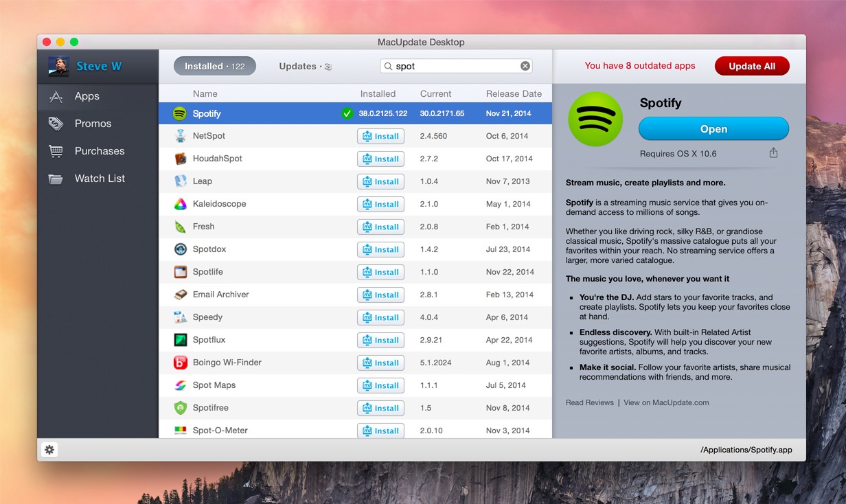The width and height of the screenshot is (846, 504).
Task: Click the NetSpot app icon
Action: [180, 136]
